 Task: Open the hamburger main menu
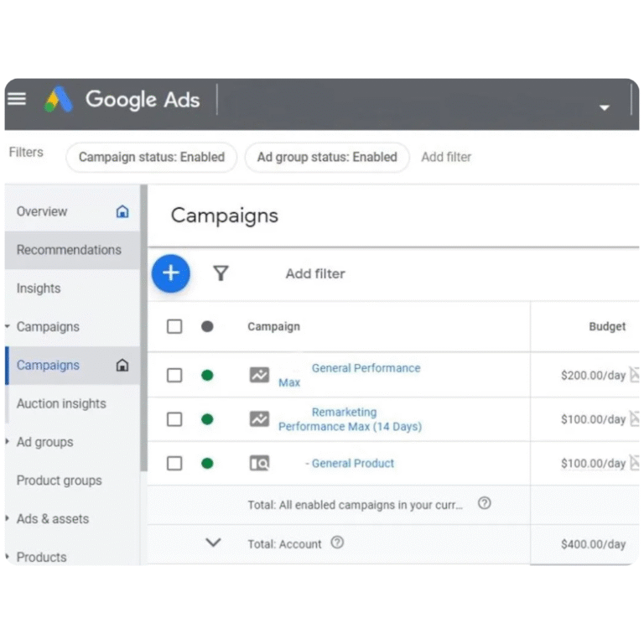[x=17, y=100]
